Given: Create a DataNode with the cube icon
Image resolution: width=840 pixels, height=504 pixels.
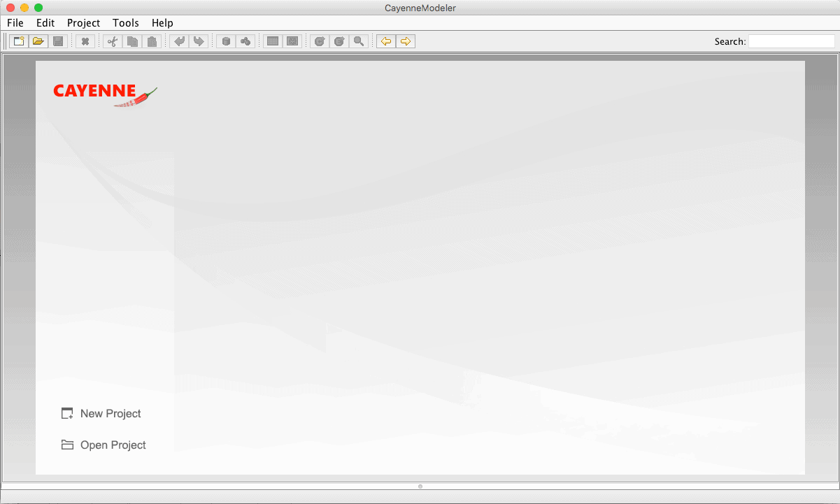Looking at the screenshot, I should click(x=226, y=41).
